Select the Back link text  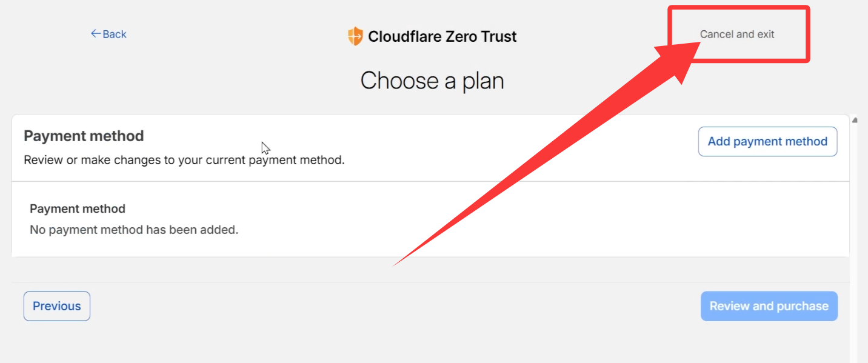[115, 35]
